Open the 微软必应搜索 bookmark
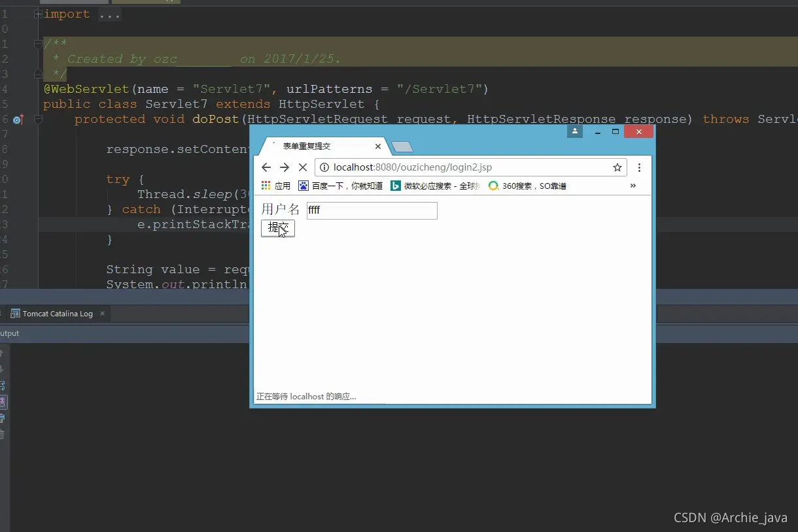Image resolution: width=798 pixels, height=532 pixels. point(436,186)
